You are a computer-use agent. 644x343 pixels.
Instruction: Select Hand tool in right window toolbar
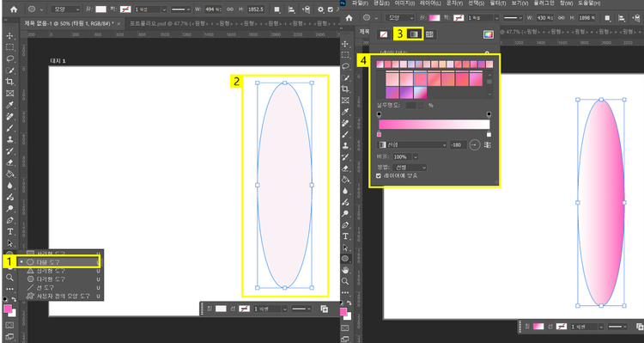[x=345, y=270]
